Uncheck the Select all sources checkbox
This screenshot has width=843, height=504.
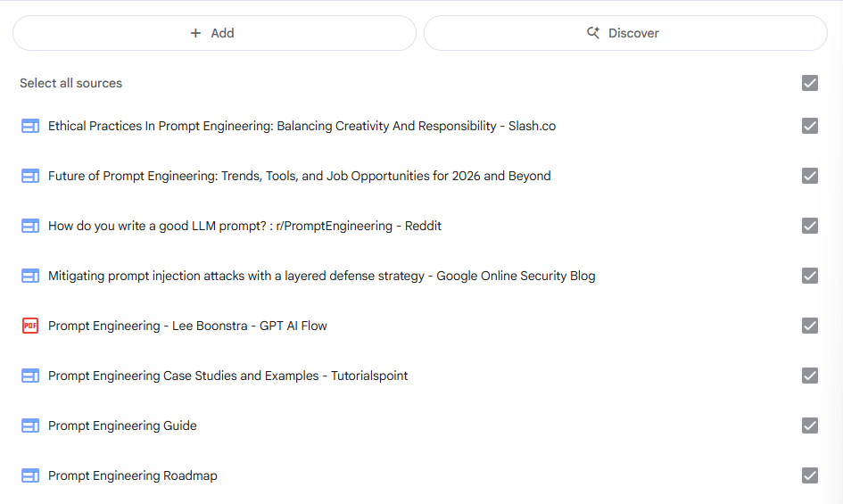pos(809,83)
